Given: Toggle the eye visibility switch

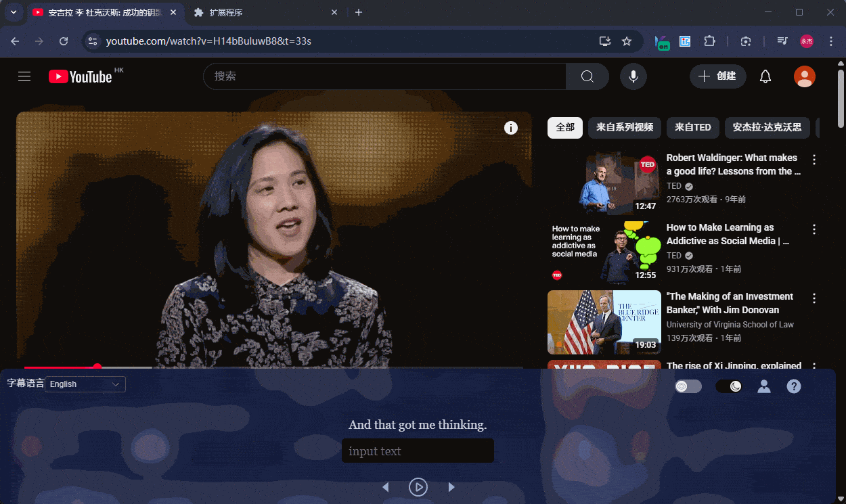Looking at the screenshot, I should point(688,386).
